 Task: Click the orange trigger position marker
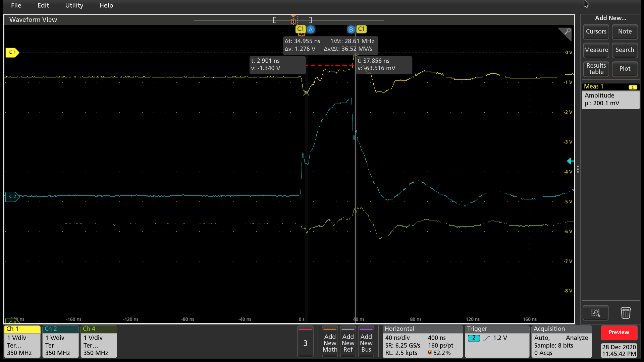293,21
